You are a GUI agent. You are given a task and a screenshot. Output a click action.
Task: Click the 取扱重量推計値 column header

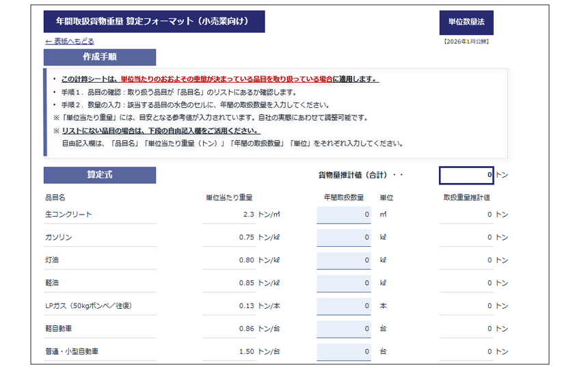(x=467, y=197)
